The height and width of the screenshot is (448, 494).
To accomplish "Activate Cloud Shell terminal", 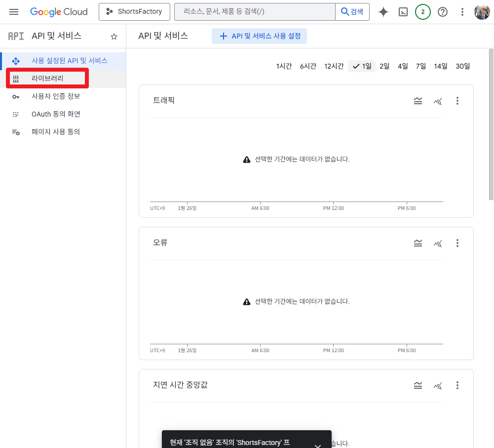I will (403, 11).
